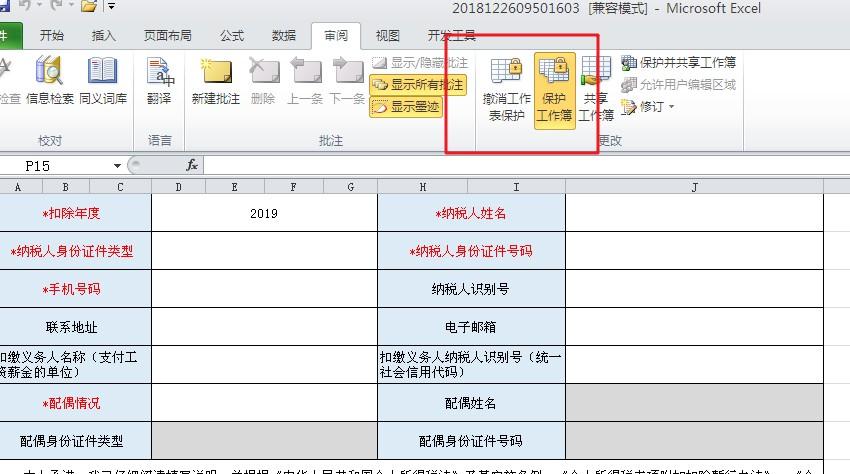Switch to the Formulas (公式) tab

click(231, 36)
